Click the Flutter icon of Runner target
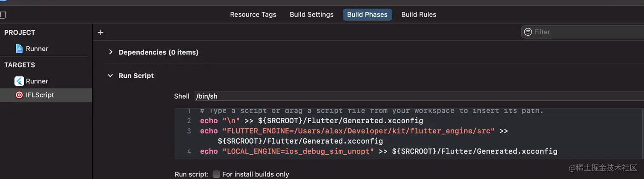Screen dimensions: 644x179 [x=19, y=81]
